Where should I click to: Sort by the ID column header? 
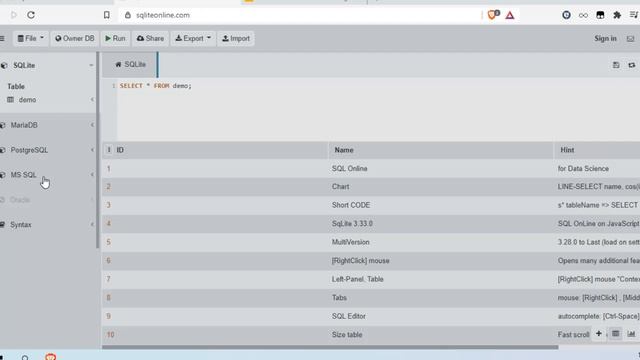pos(120,150)
